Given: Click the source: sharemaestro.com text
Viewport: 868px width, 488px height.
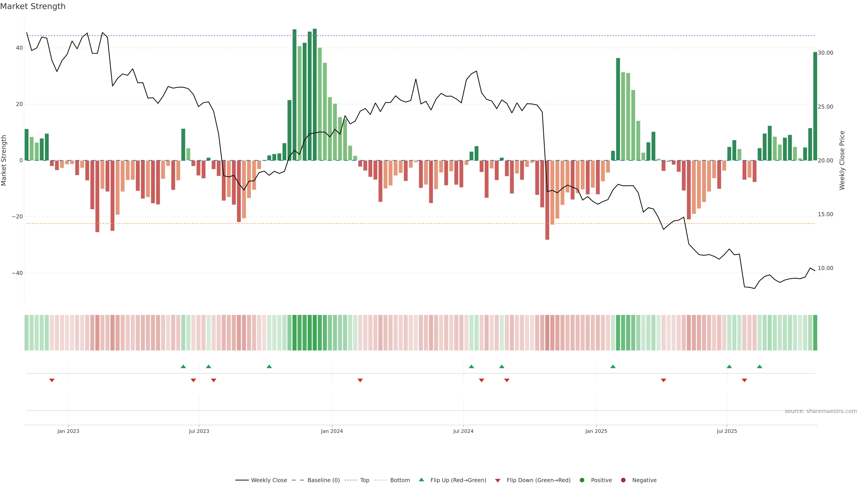Looking at the screenshot, I should click(821, 411).
